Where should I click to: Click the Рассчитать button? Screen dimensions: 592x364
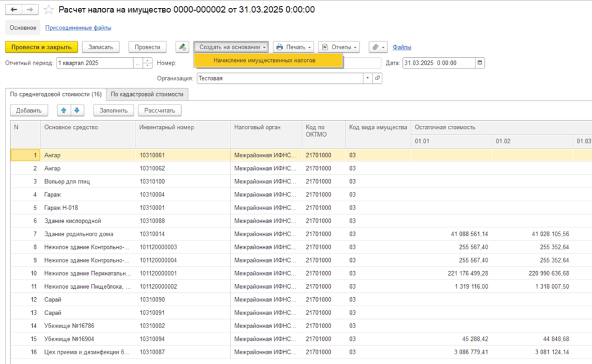point(160,110)
